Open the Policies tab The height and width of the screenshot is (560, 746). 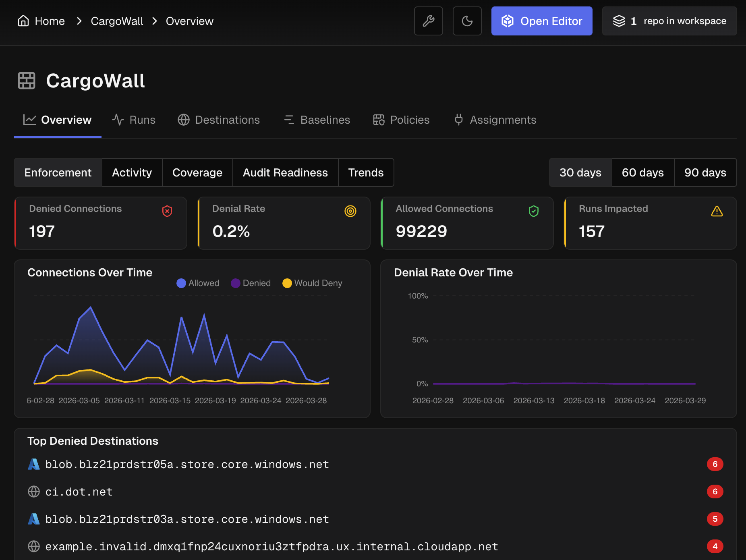point(401,120)
